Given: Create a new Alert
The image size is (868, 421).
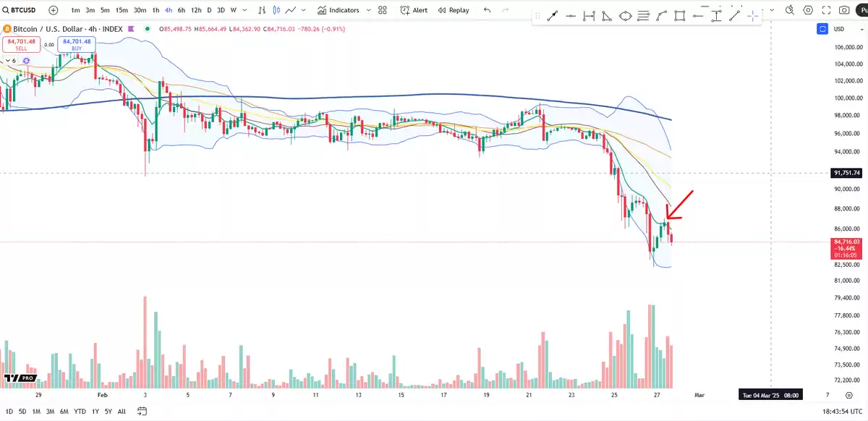Looking at the screenshot, I should [414, 10].
